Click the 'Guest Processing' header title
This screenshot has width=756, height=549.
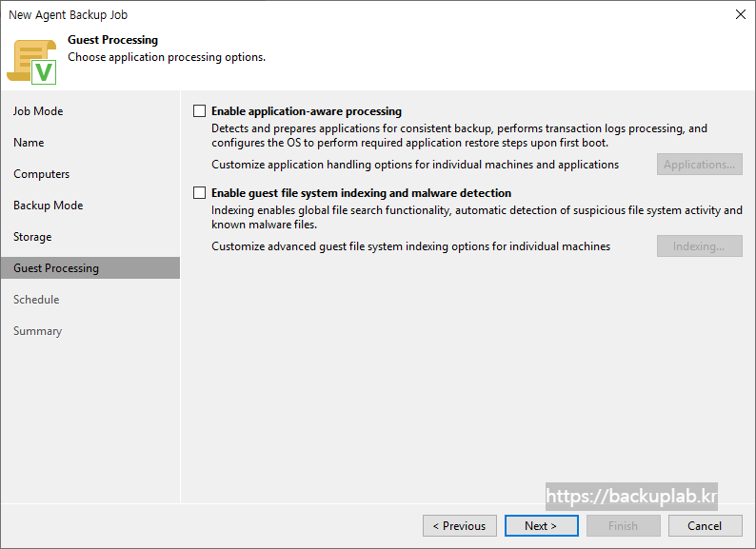click(x=112, y=40)
